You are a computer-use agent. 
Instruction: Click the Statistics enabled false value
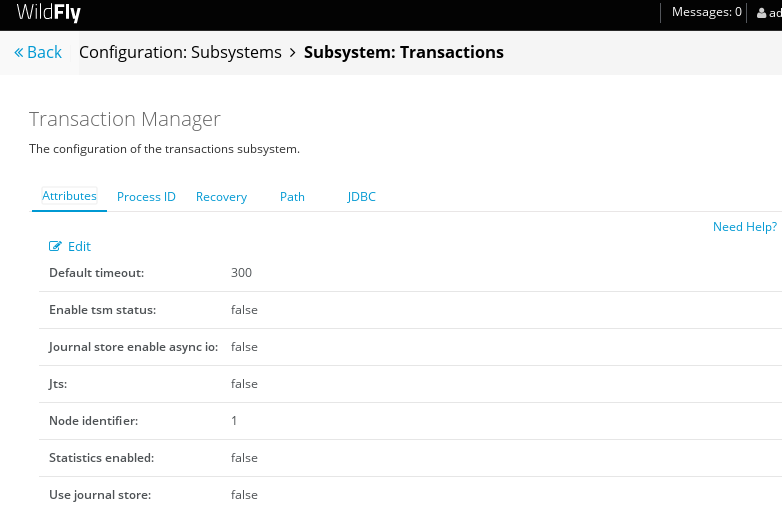244,458
